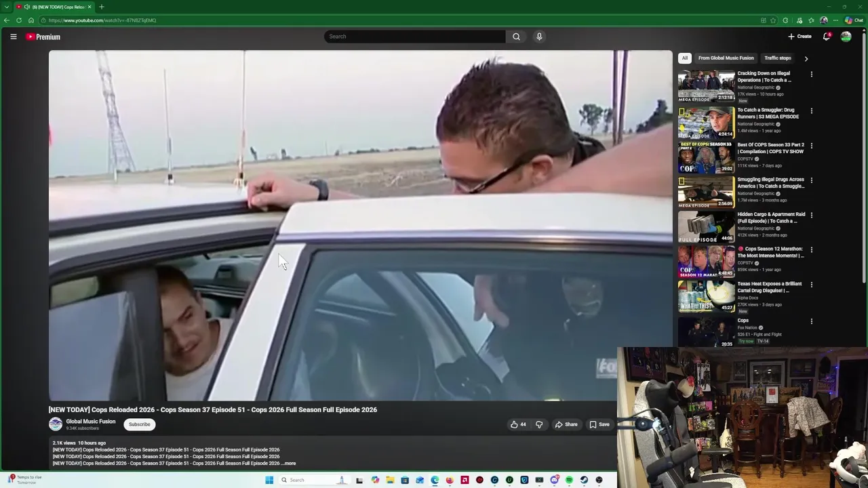This screenshot has width=868, height=488.
Task: Click the YouTube search magnifier button
Action: [516, 37]
